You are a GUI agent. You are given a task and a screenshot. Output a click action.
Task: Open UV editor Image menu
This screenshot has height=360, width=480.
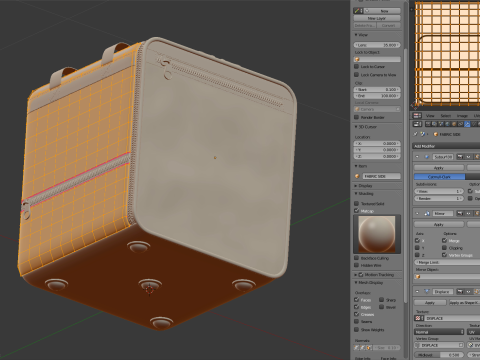(462, 116)
